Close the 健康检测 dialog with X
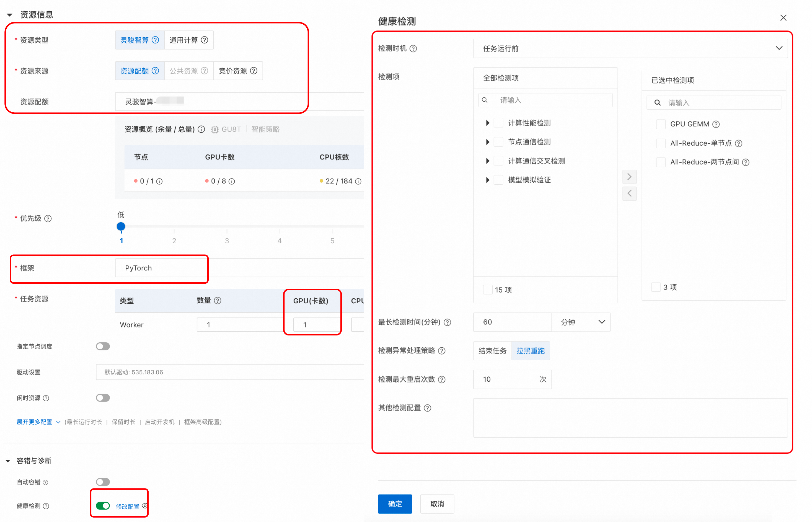The width and height of the screenshot is (812, 522). click(x=783, y=18)
